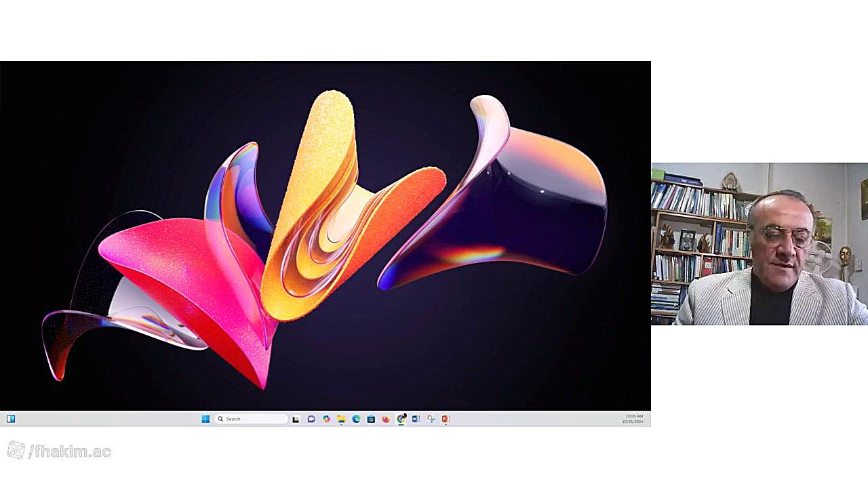Open the Snipping Tool from the taskbar
This screenshot has width=868, height=488.
431,419
